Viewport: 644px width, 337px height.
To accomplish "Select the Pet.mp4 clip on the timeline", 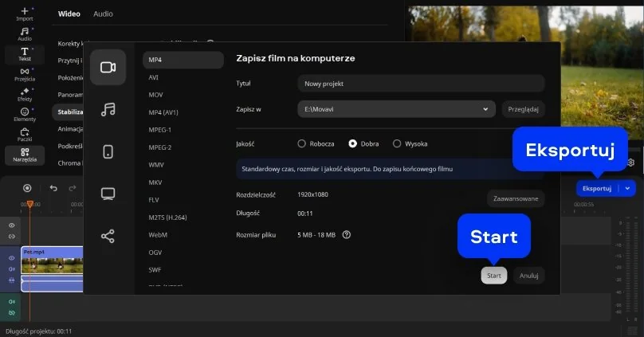I will 52,263.
